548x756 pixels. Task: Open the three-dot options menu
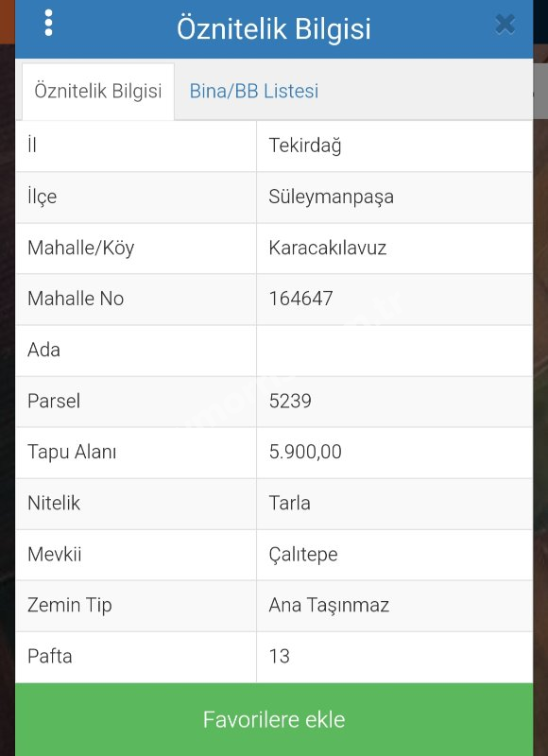point(48,23)
